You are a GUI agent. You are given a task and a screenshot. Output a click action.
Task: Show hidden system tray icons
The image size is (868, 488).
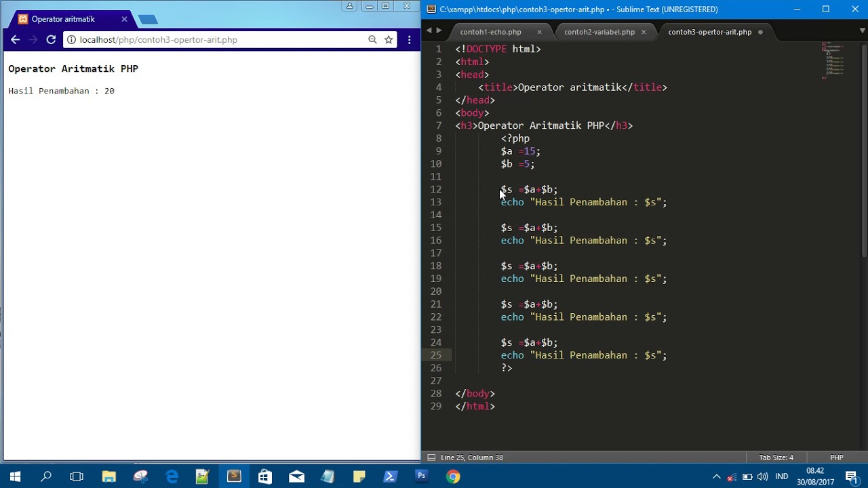point(716,476)
